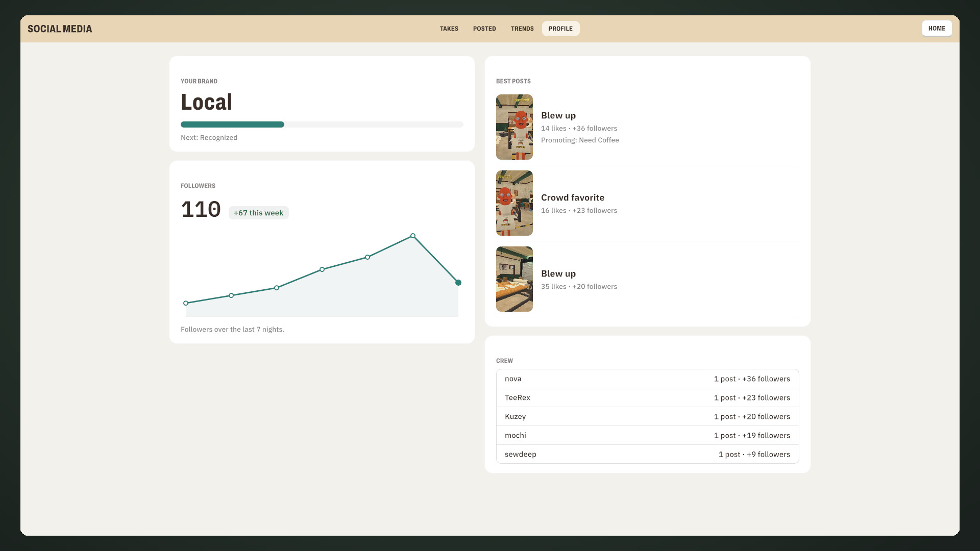Switch to the Posted tab
Image resolution: width=980 pixels, height=551 pixels.
pos(484,29)
